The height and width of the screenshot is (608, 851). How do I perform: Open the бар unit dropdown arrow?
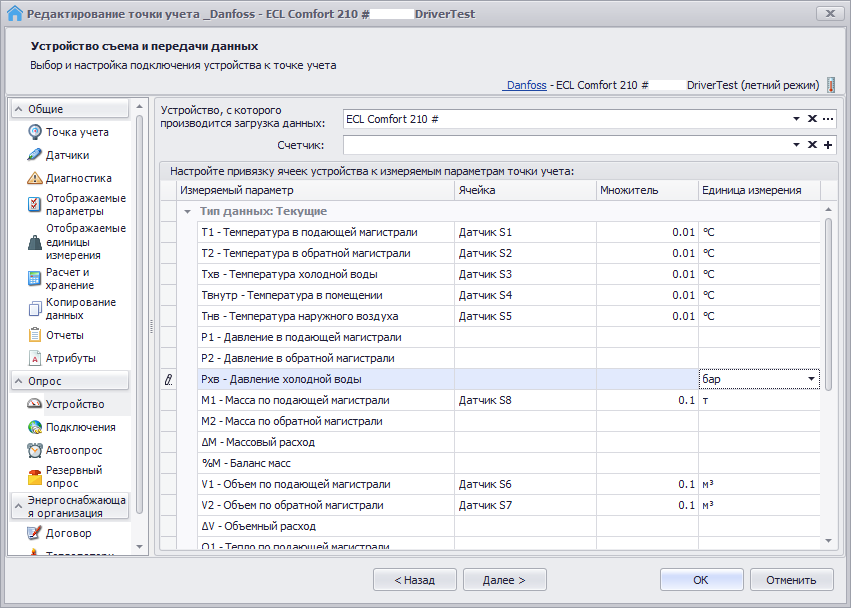[x=810, y=379]
